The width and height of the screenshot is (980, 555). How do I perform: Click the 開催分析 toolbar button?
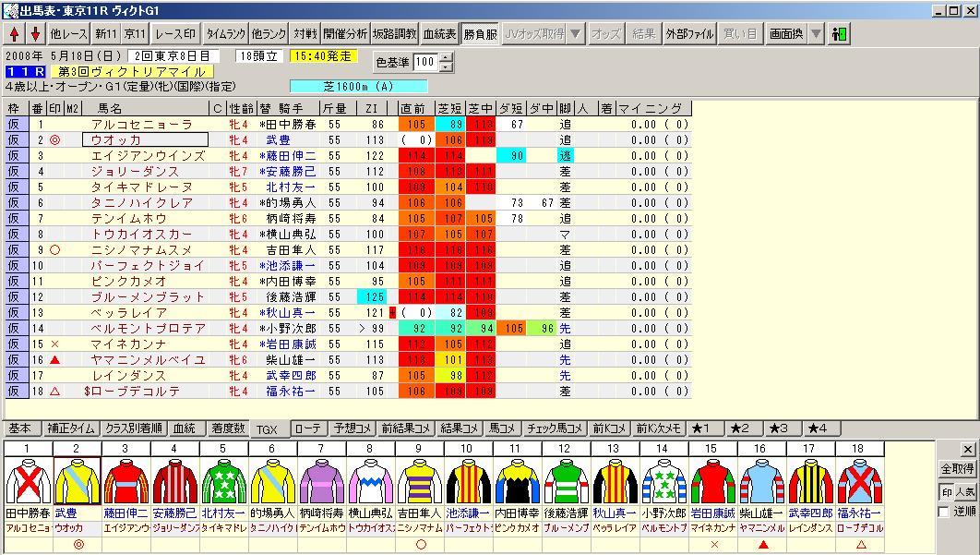(x=345, y=34)
